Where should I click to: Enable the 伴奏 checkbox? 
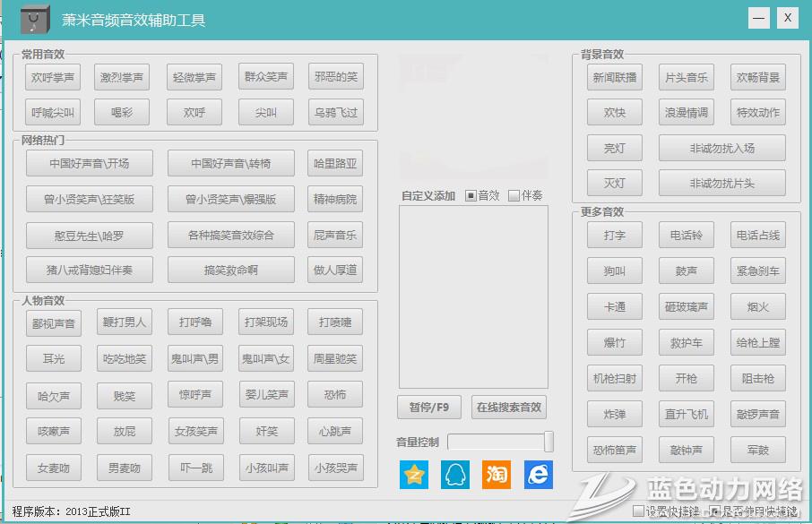pos(514,195)
